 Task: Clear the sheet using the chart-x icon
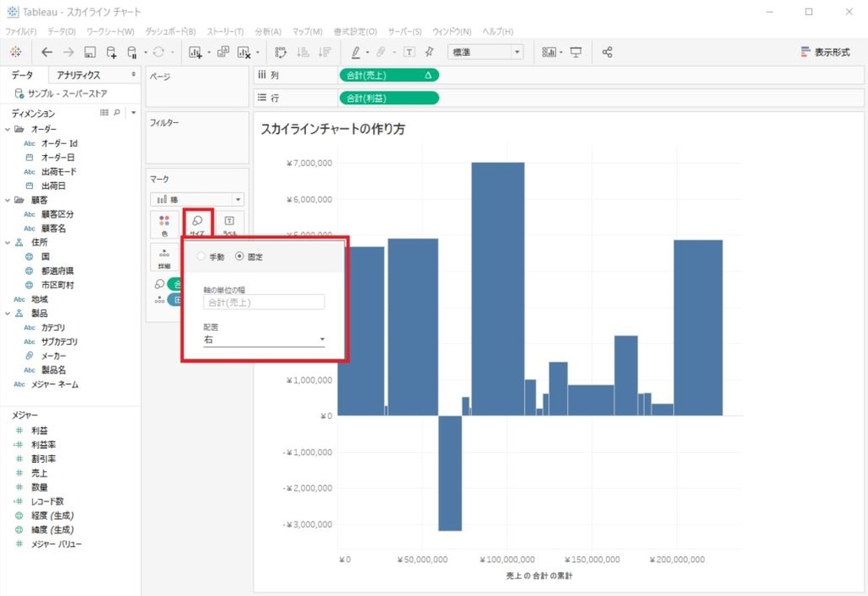tap(243, 52)
